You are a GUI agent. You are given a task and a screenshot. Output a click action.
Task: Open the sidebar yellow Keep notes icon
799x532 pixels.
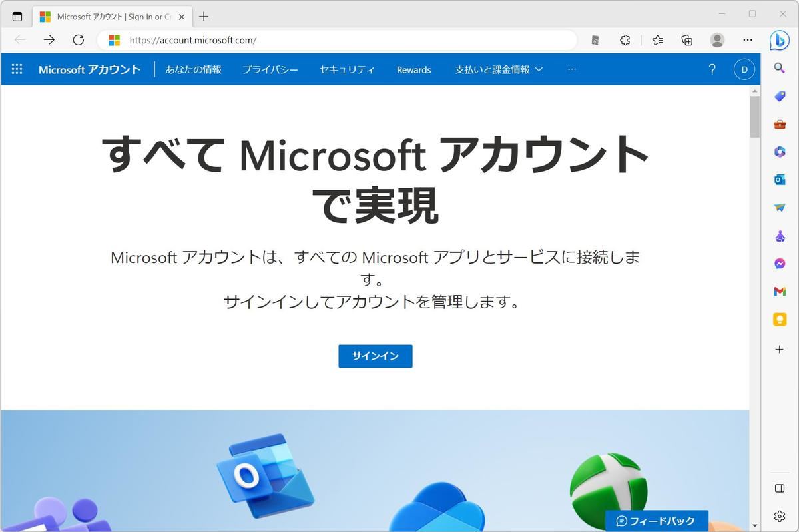[x=780, y=320]
